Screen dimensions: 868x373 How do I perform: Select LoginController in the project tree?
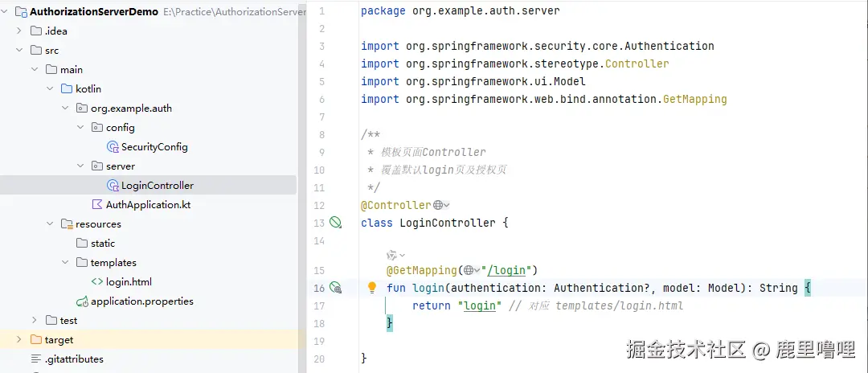tap(158, 186)
